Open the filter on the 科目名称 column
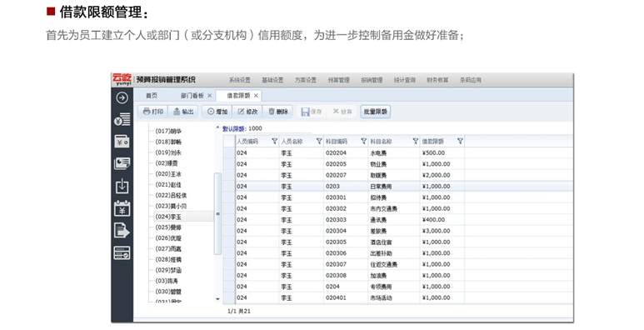This screenshot has width=644, height=330. pyautogui.click(x=415, y=142)
